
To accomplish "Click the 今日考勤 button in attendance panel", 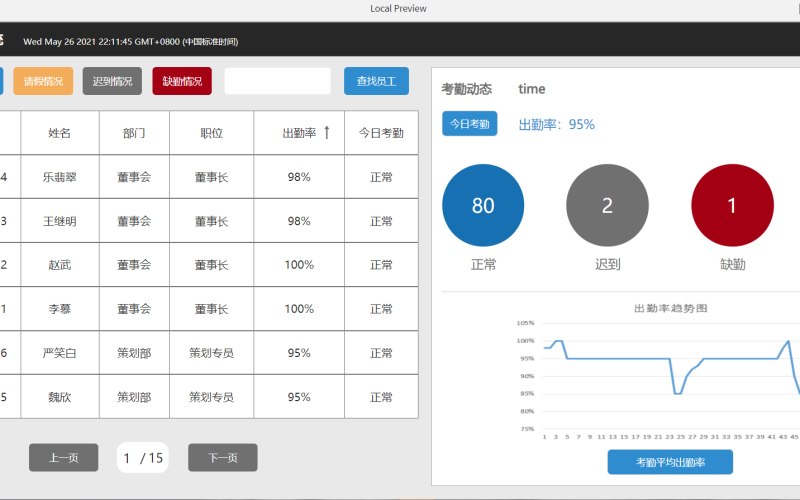I will [469, 124].
